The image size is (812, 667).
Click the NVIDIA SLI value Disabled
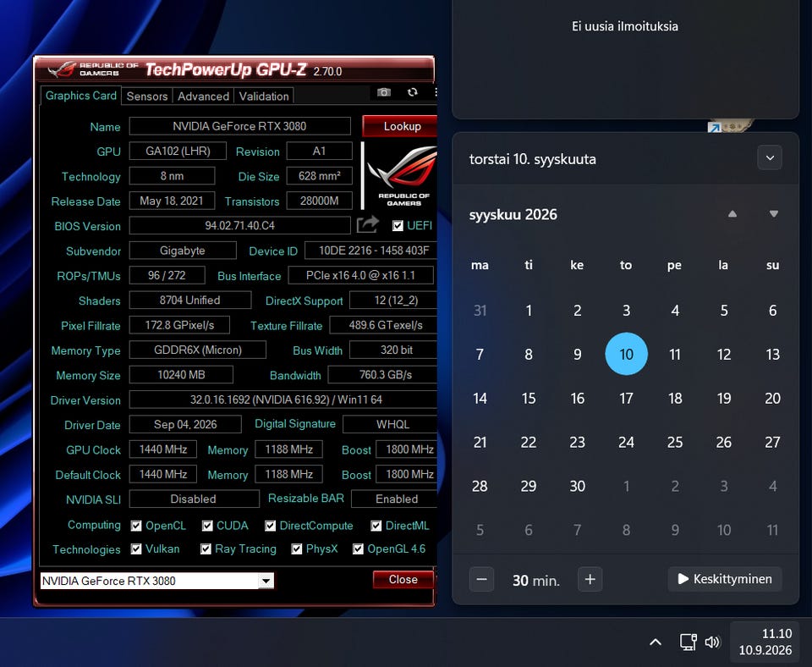point(194,499)
